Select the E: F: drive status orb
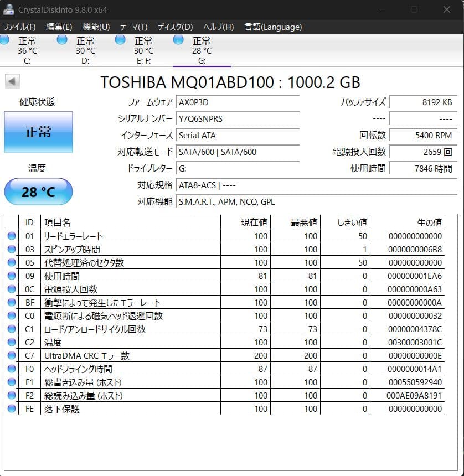 coord(120,40)
